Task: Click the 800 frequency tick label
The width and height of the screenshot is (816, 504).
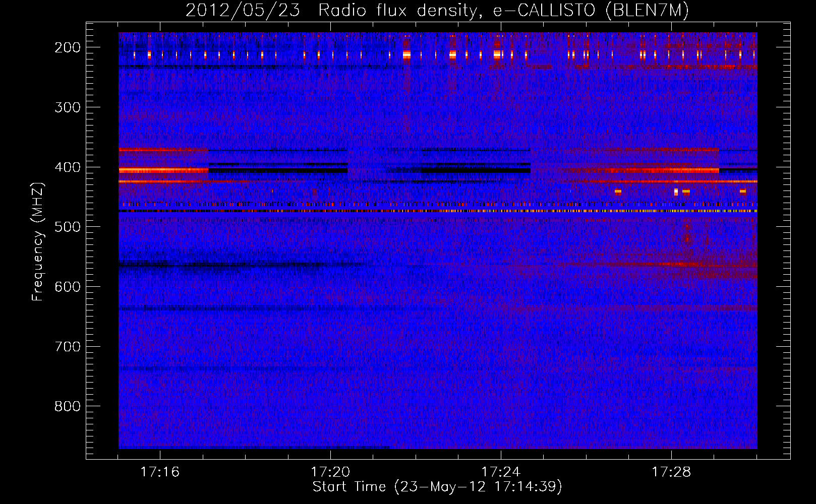Action: point(68,406)
